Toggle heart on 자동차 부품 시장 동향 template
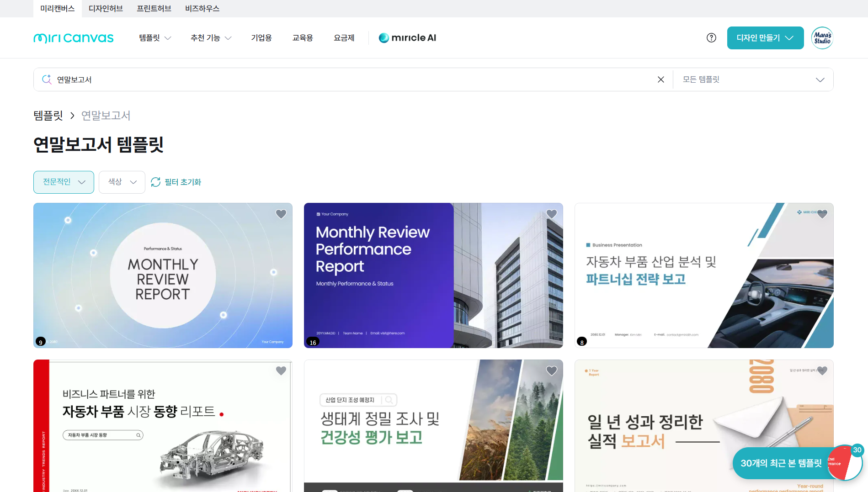 pyautogui.click(x=281, y=371)
